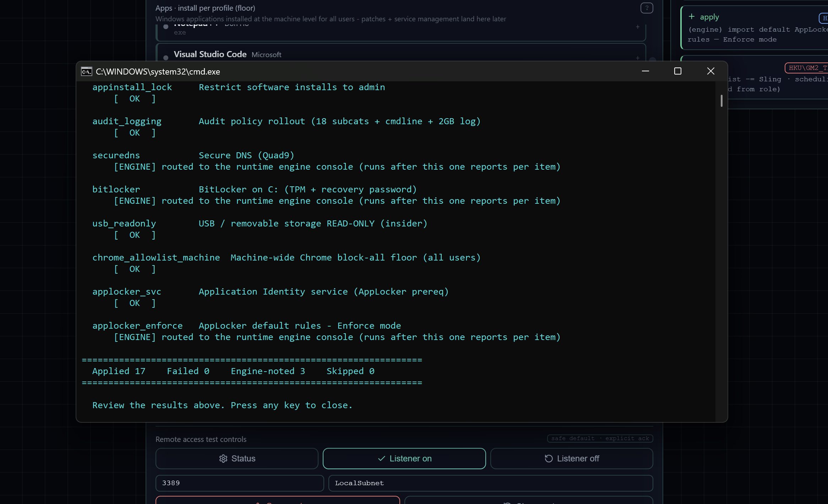Click 'Apps · install per profile (floor)' heading
The image size is (828, 504).
[205, 8]
